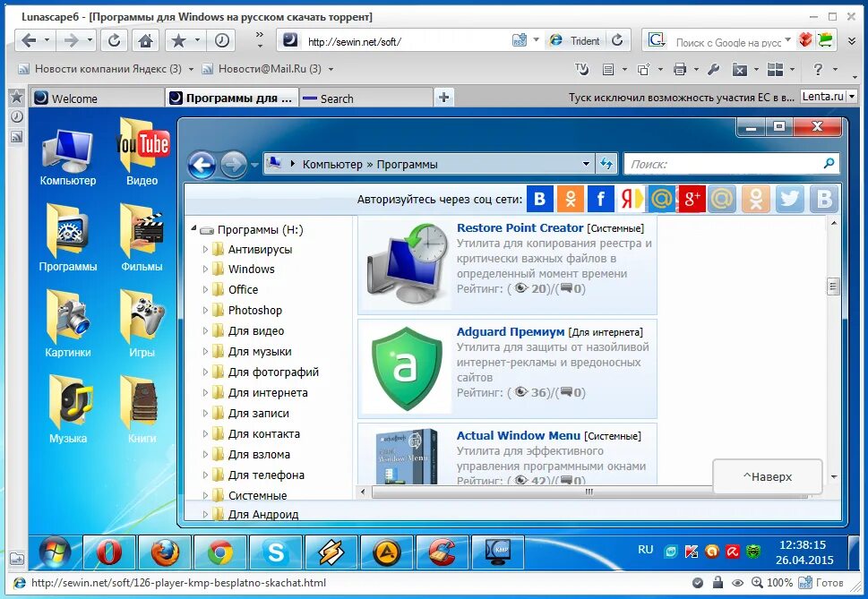Viewport: 868px width, 599px height.
Task: Click the explorer window blue back arrow
Action: tap(202, 164)
